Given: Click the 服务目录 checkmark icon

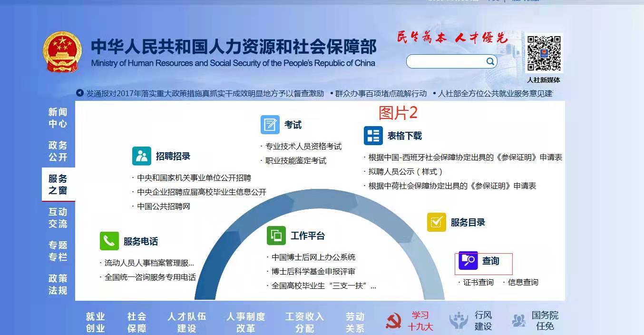Looking at the screenshot, I should tap(437, 222).
